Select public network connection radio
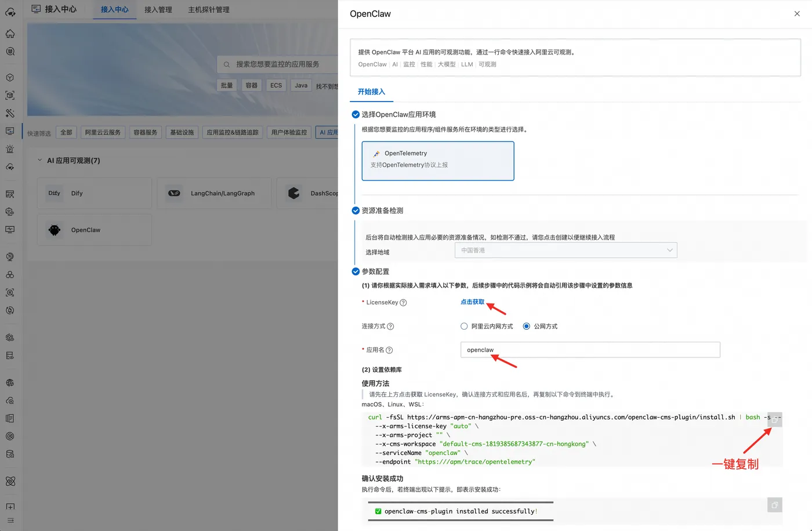This screenshot has width=812, height=531. pyautogui.click(x=527, y=326)
